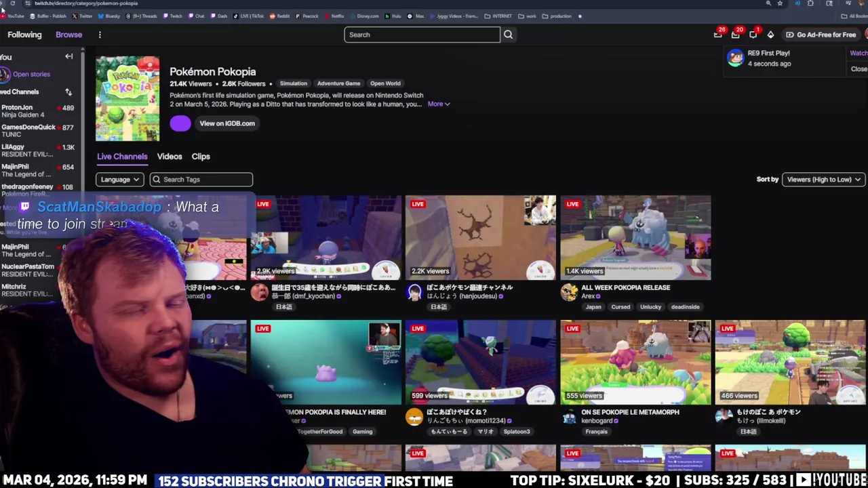Image resolution: width=868 pixels, height=488 pixels.
Task: Open the Bluesky bookmark
Action: [108, 16]
